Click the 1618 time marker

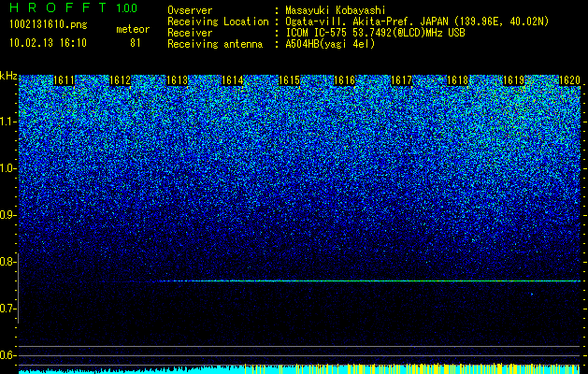(458, 80)
